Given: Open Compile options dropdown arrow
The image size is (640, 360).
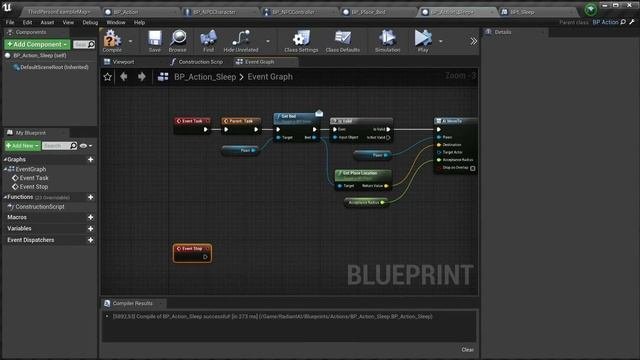Looking at the screenshot, I should pyautogui.click(x=130, y=41).
